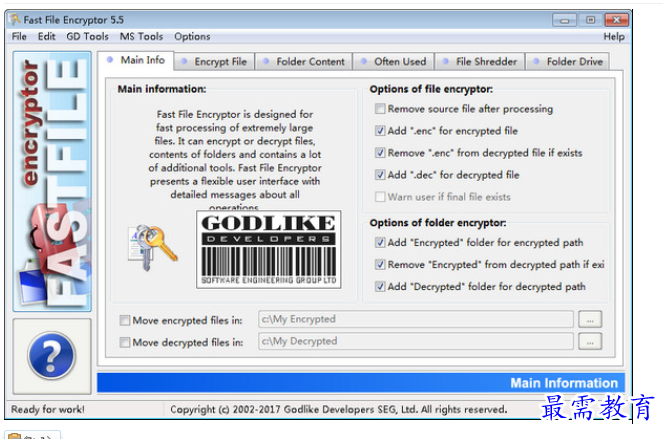Click "Options of file encryptor:" heading

click(431, 89)
